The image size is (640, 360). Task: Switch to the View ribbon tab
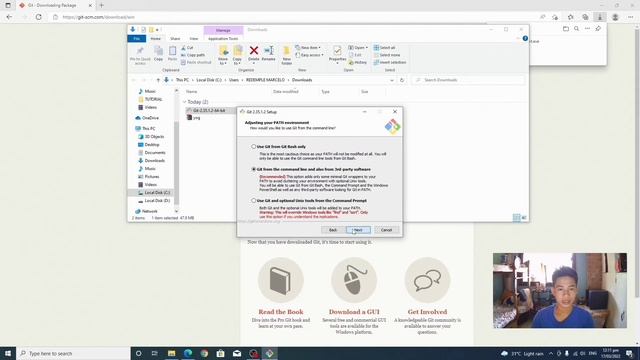point(194,38)
